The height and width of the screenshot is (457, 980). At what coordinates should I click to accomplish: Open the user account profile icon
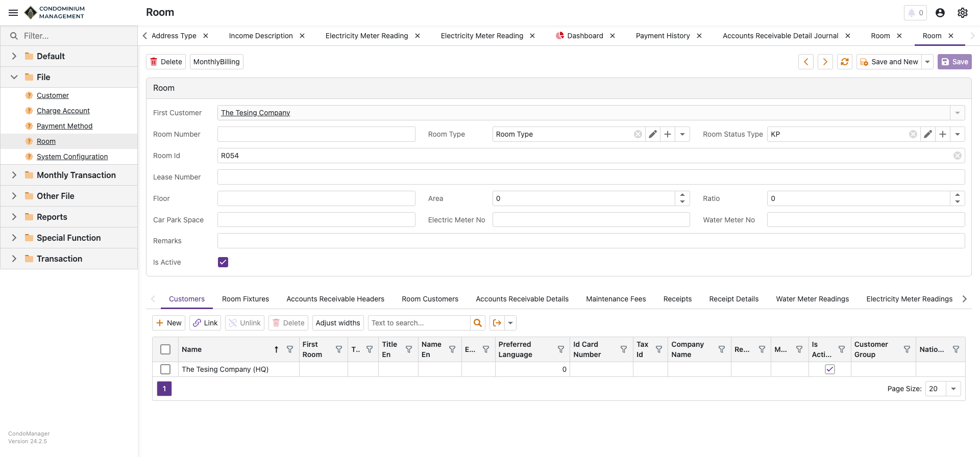(940, 13)
